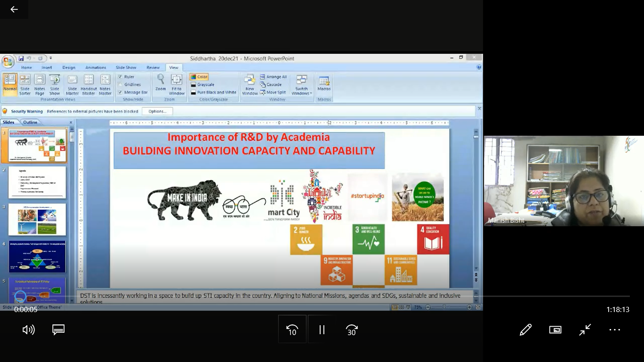Skip back 10 seconds
Image resolution: width=644 pixels, height=362 pixels.
[292, 329]
